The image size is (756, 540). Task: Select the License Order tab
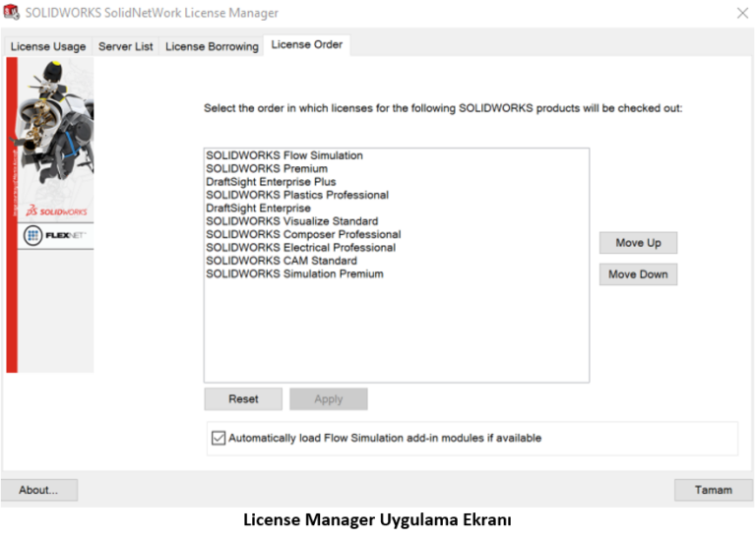click(x=306, y=45)
